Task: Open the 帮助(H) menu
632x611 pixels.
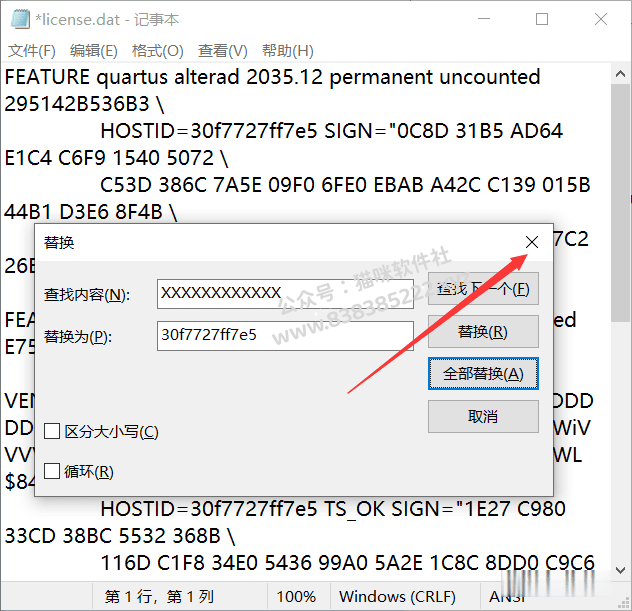Action: [288, 51]
